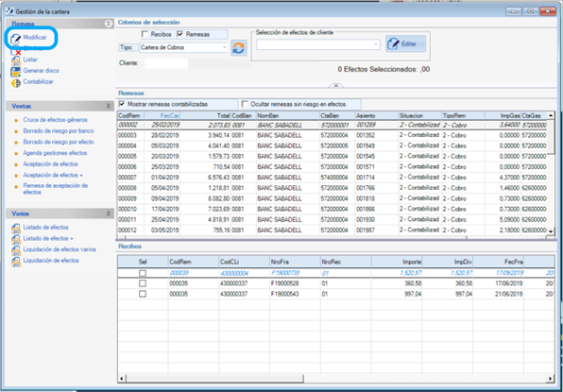Select remesa row 000003
The image size is (563, 392).
333,135
